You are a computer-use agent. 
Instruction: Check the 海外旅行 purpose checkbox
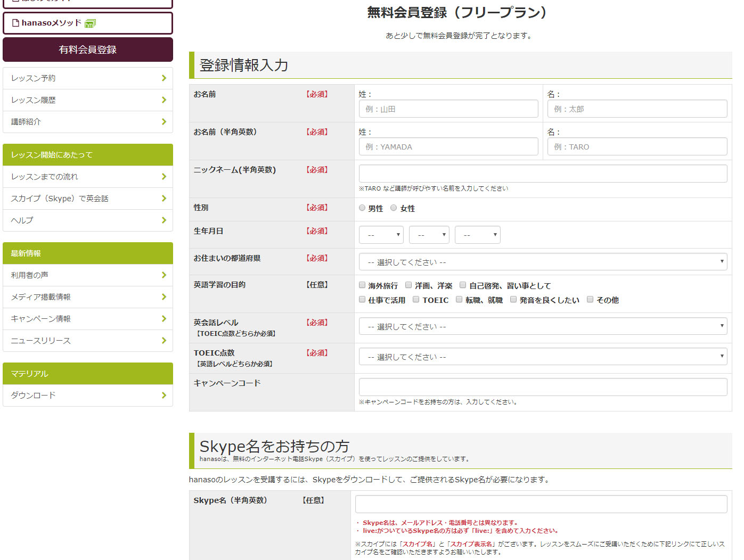pyautogui.click(x=362, y=285)
